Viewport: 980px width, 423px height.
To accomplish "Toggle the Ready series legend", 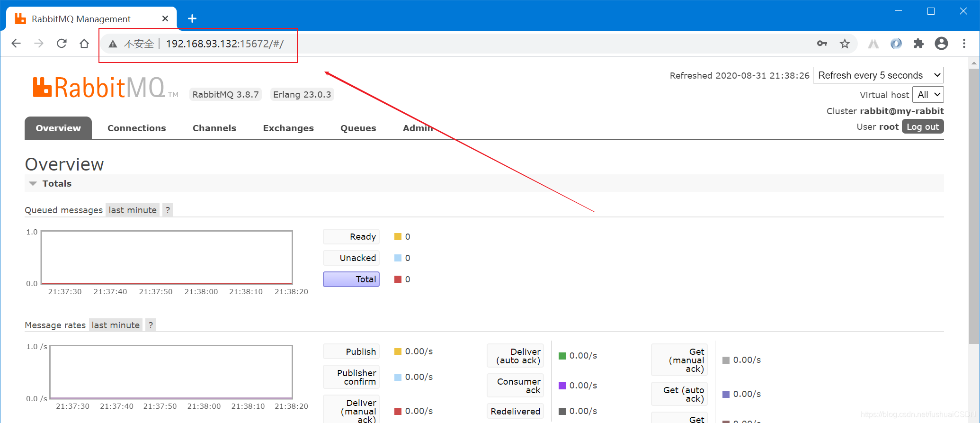I will 351,236.
